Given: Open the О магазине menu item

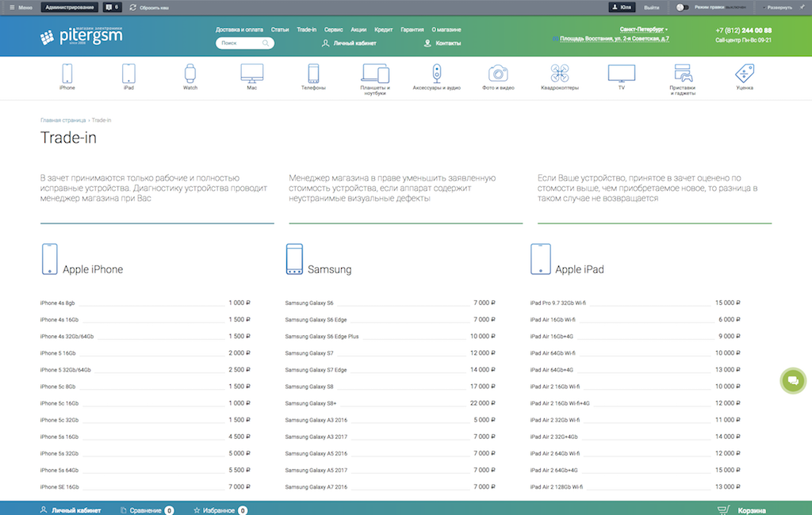Looking at the screenshot, I should tap(446, 30).
